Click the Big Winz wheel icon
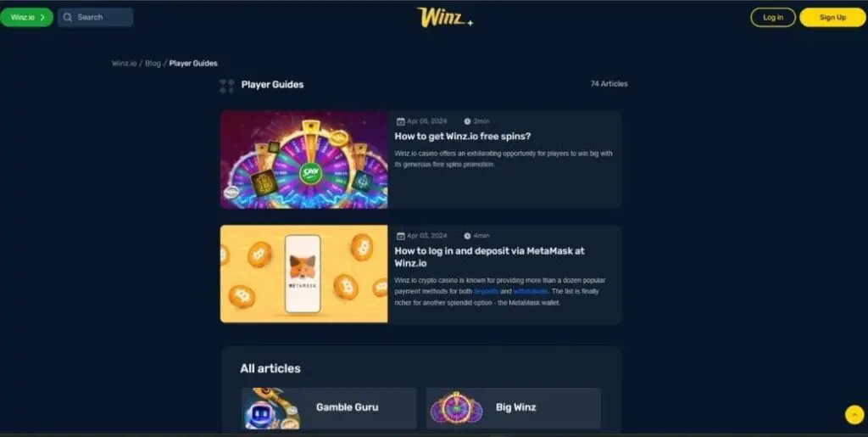Screen dimensions: 868x437 pos(456,408)
